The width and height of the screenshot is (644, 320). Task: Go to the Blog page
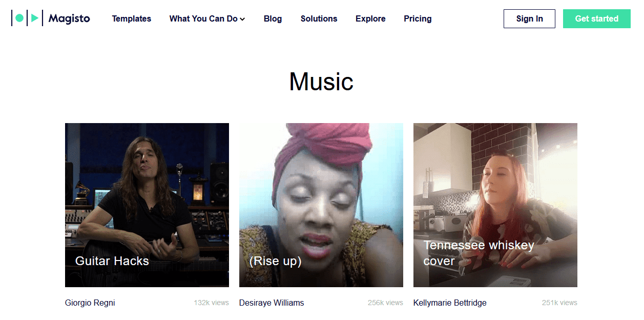tap(273, 18)
